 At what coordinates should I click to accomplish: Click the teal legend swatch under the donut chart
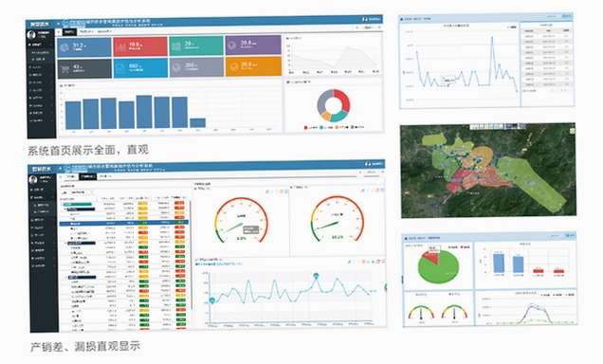tap(321, 127)
